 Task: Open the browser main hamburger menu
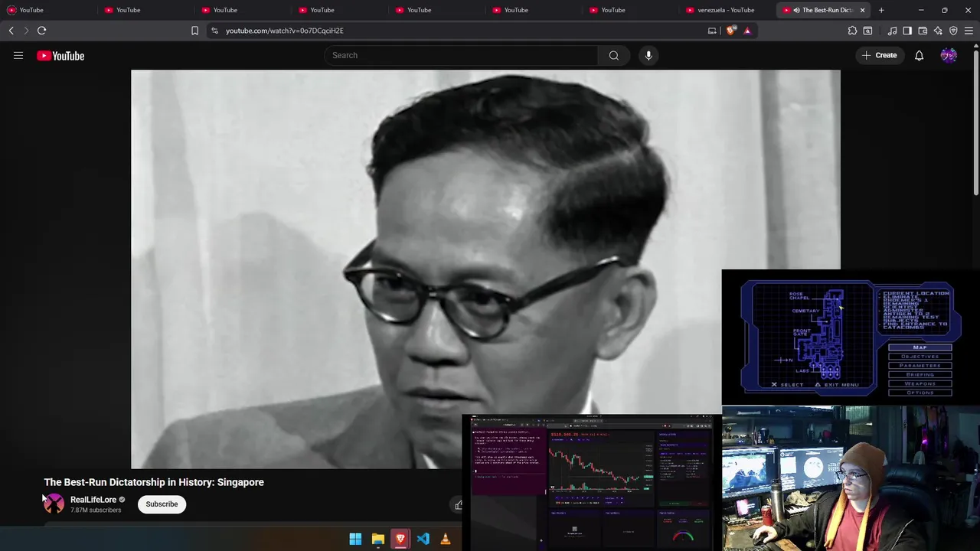point(969,31)
